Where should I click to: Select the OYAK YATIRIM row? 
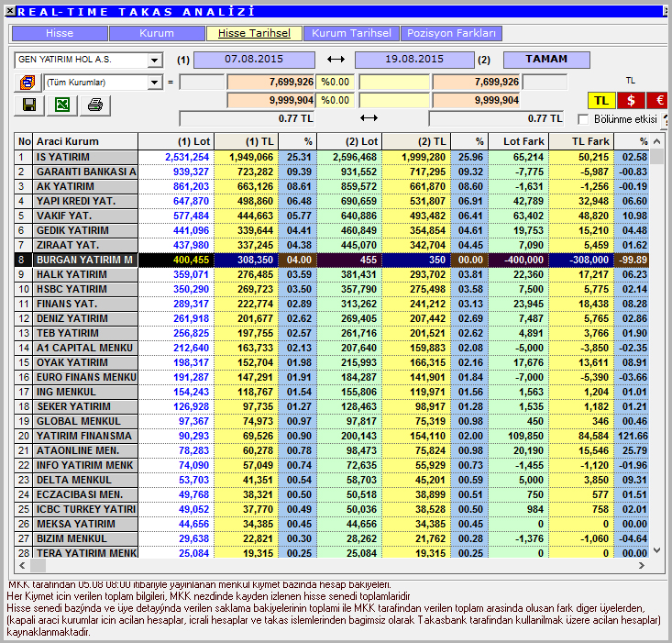(x=332, y=362)
